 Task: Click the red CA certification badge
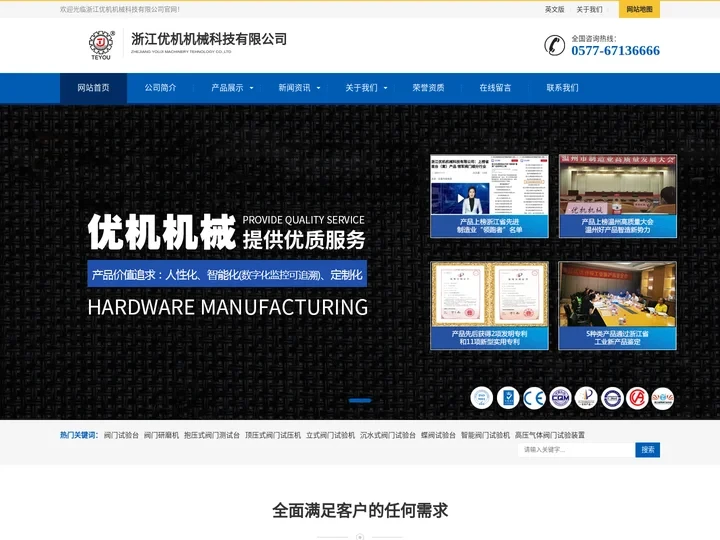[x=637, y=398]
